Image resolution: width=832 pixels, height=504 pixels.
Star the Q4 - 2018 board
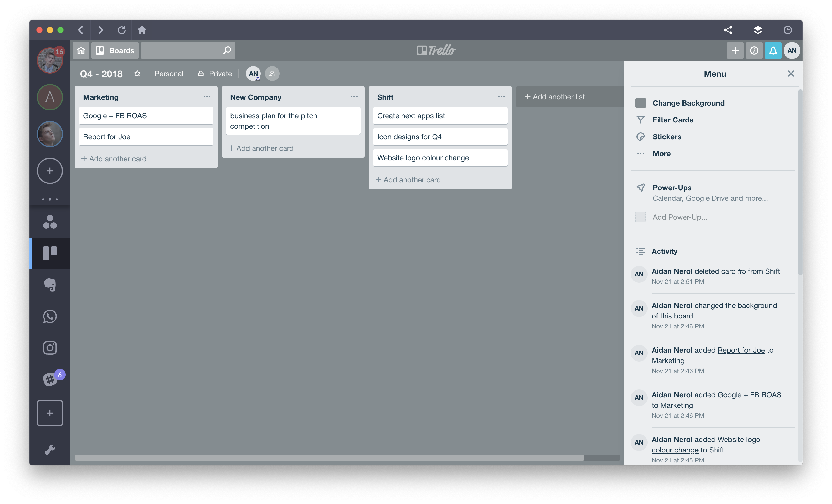pos(137,74)
